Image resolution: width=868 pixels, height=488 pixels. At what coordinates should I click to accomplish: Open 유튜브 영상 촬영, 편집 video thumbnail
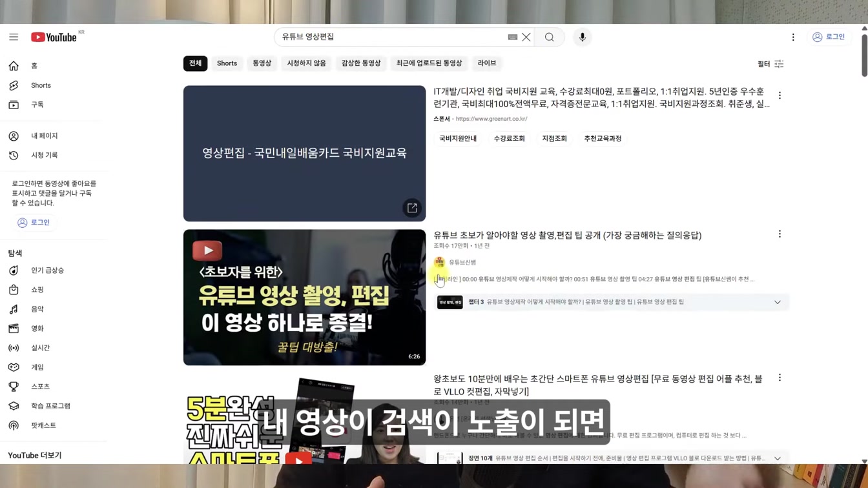point(304,298)
